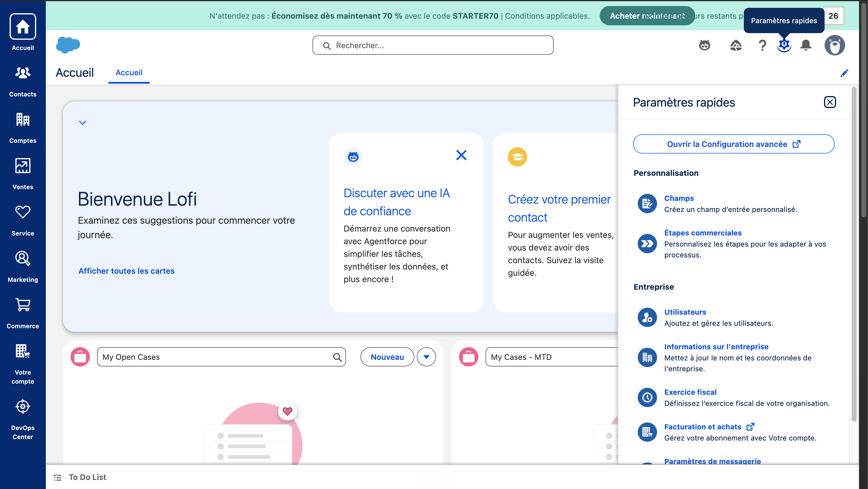Click the pencil edit page icon
The image size is (868, 489).
(x=844, y=73)
